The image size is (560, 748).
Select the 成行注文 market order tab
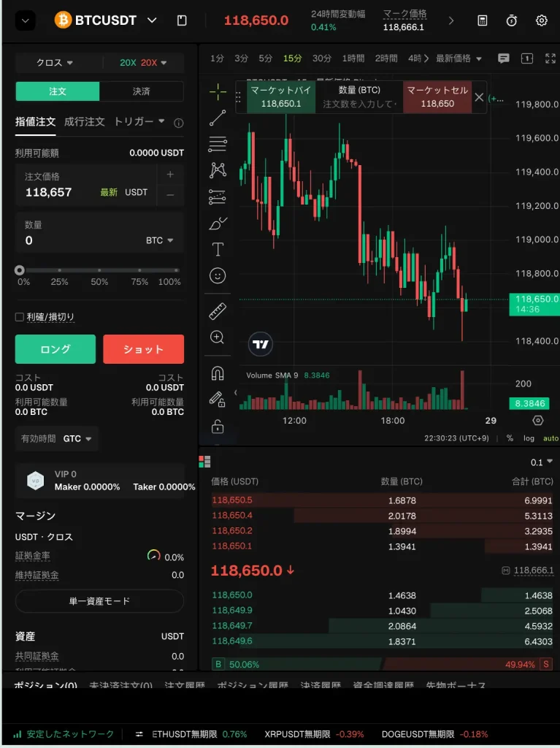click(85, 122)
